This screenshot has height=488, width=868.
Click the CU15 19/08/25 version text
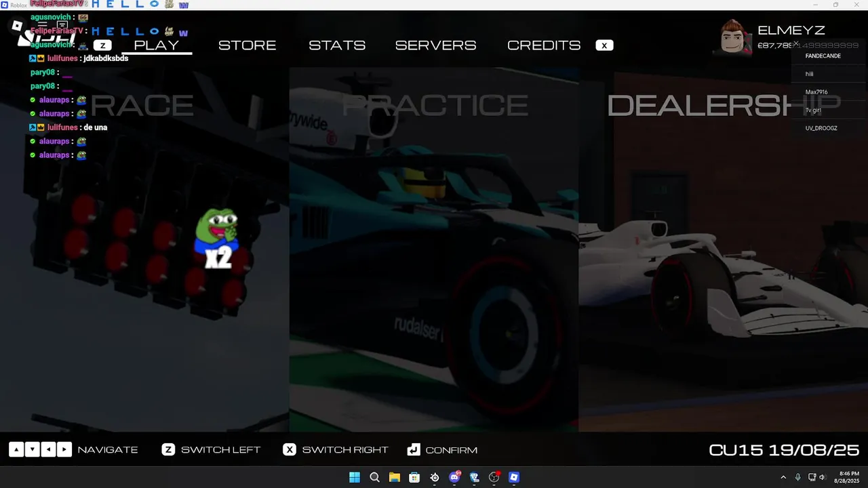pos(784,450)
